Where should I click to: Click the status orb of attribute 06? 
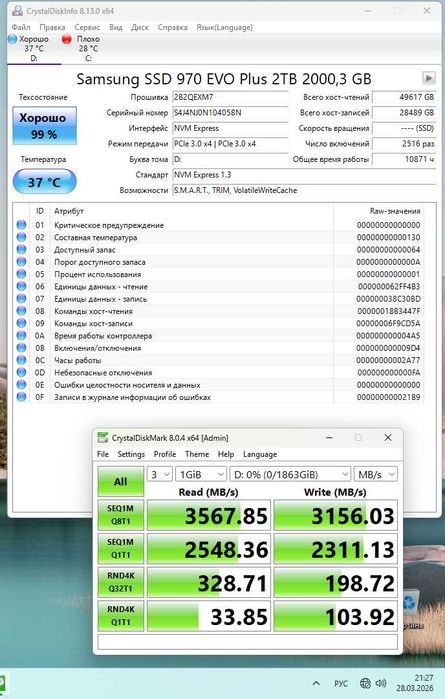click(21, 287)
